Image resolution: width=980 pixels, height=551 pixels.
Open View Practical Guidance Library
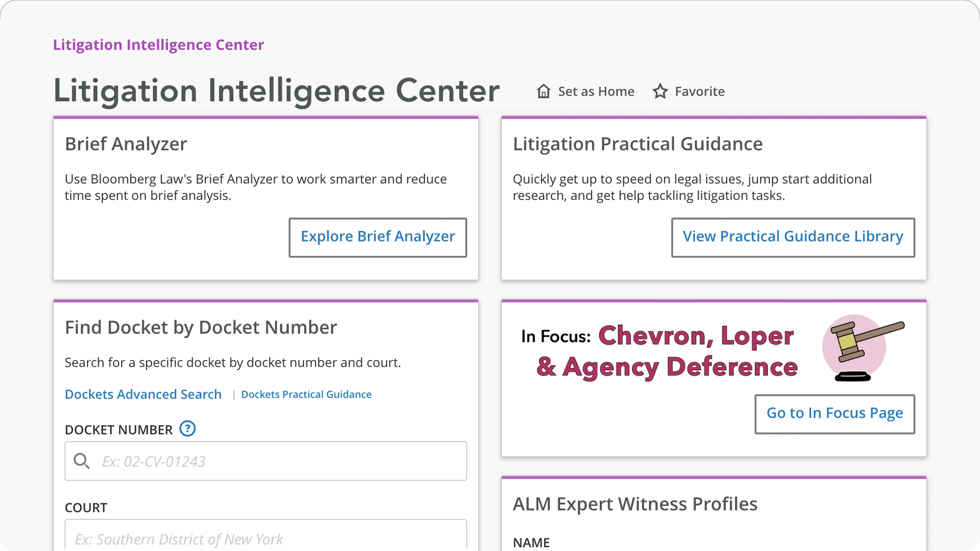(793, 237)
